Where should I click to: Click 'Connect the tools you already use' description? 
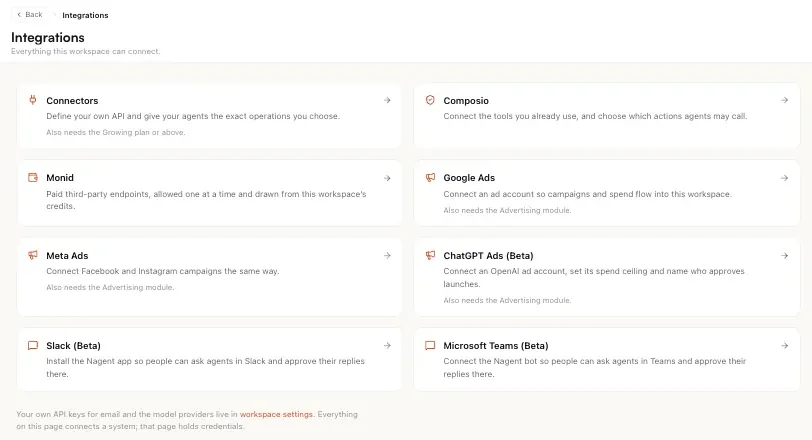click(x=595, y=116)
